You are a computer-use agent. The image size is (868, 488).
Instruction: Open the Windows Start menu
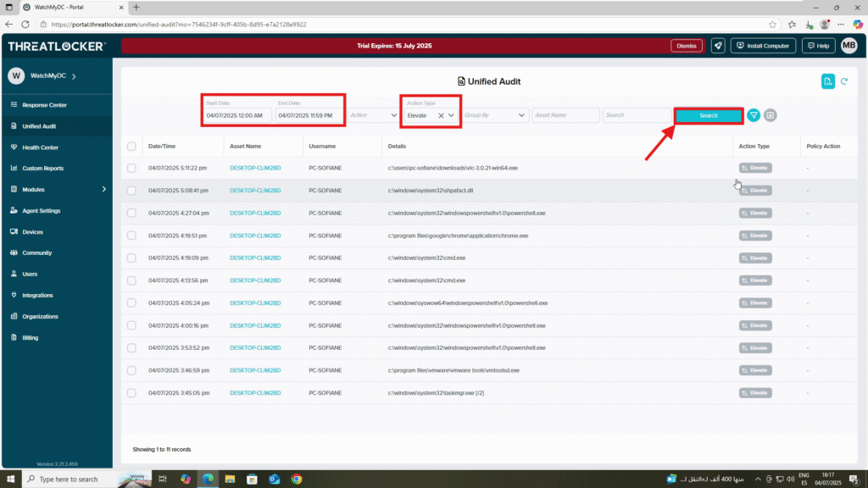pos(10,480)
